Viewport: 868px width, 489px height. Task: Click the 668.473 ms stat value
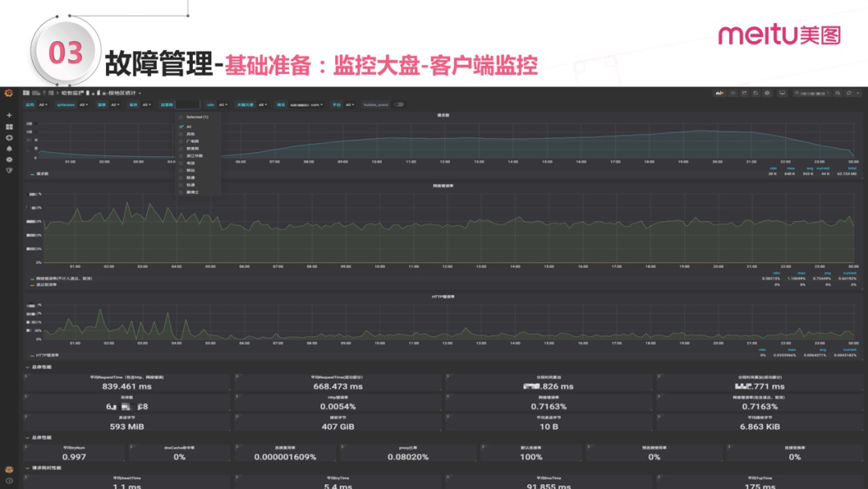click(338, 386)
